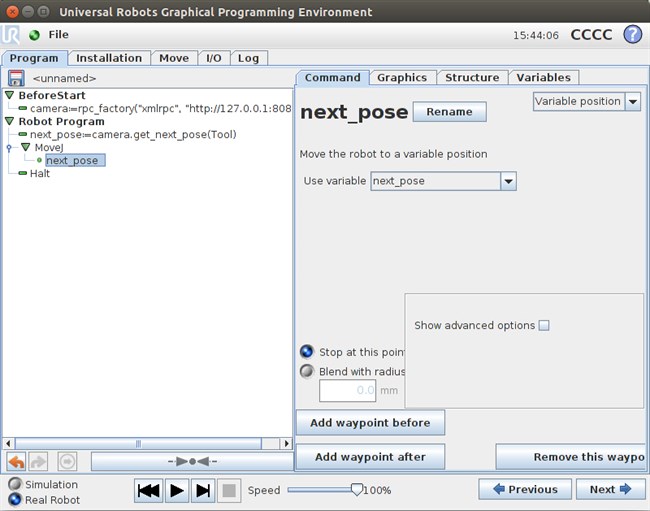Select the camera:=rpc_factory line
The width and height of the screenshot is (650, 511).
click(160, 109)
